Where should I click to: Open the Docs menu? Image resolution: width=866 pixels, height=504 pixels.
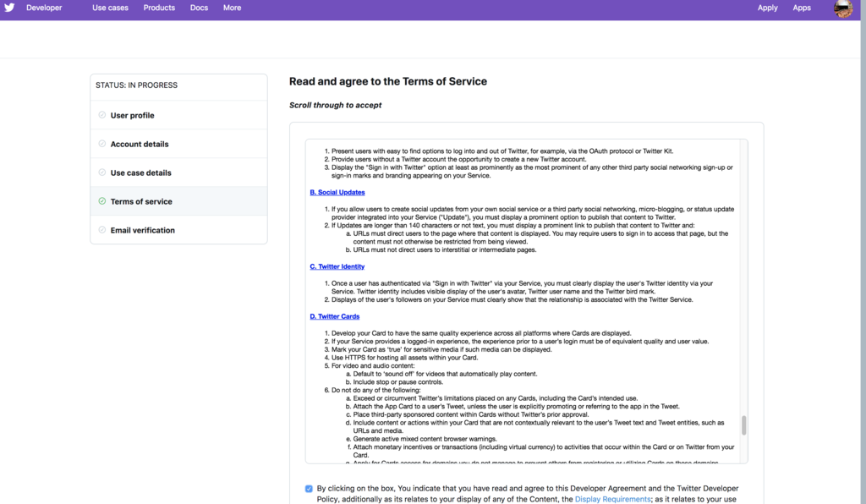pos(199,8)
